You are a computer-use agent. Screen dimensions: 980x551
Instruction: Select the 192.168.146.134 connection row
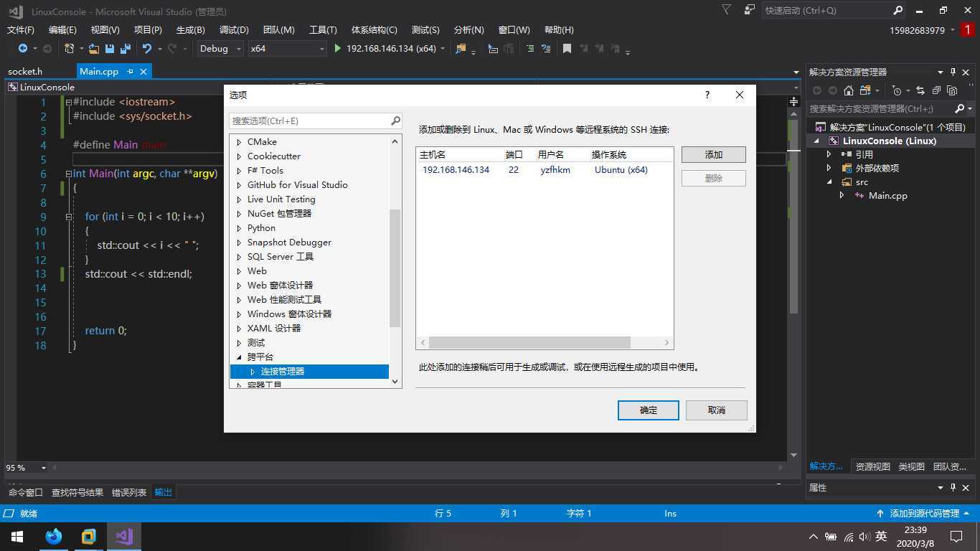[545, 170]
